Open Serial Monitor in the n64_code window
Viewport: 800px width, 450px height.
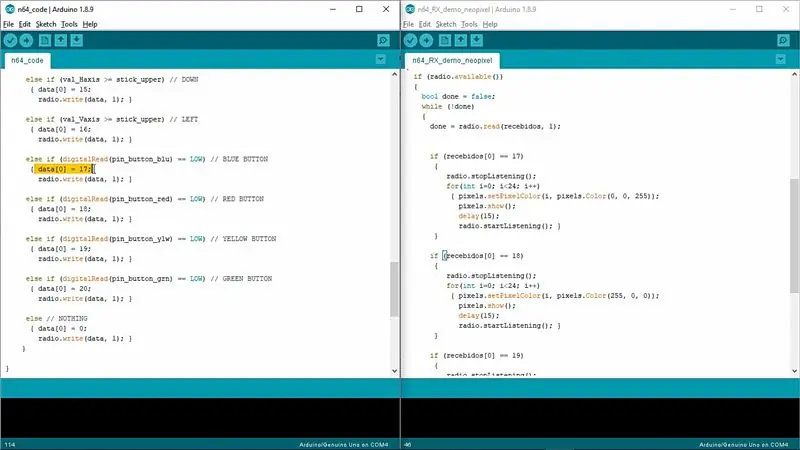tap(383, 40)
